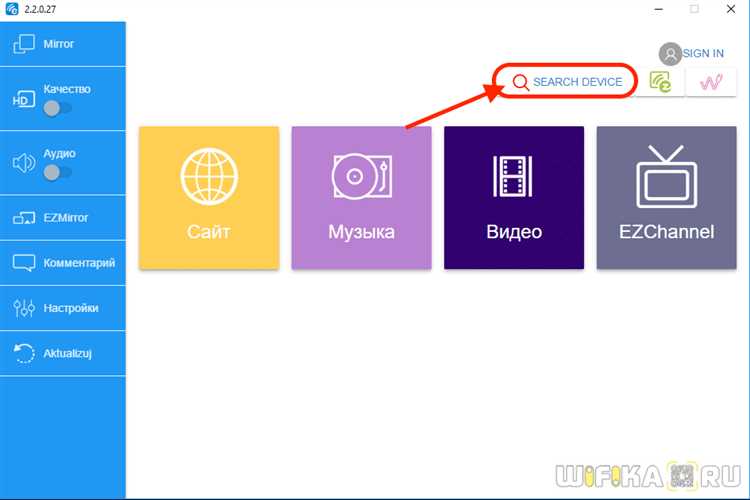Click the Aktualizuj update icon
This screenshot has width=750, height=500.
[x=23, y=353]
